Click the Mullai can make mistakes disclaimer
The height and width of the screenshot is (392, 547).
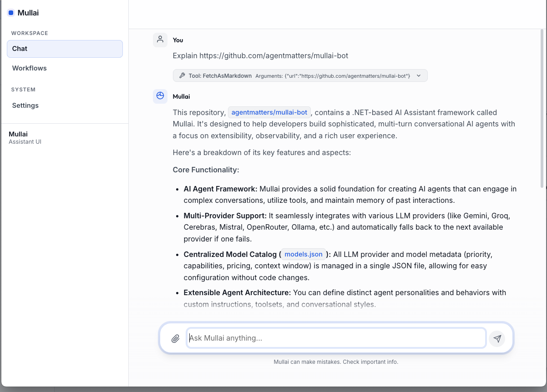[336, 362]
